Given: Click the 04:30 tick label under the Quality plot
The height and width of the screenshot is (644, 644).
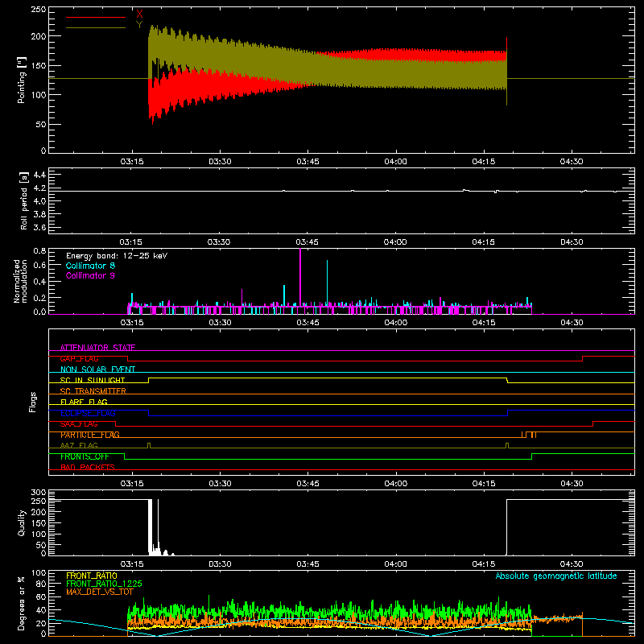Looking at the screenshot, I should pyautogui.click(x=572, y=564).
